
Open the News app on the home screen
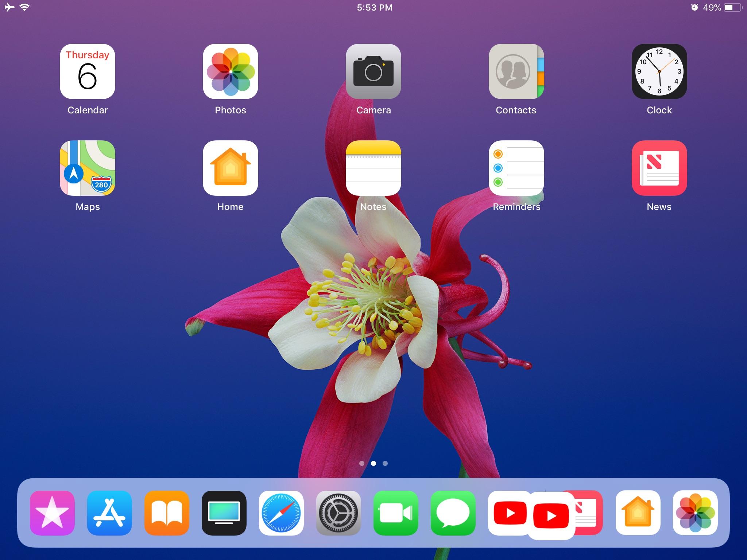tap(659, 169)
